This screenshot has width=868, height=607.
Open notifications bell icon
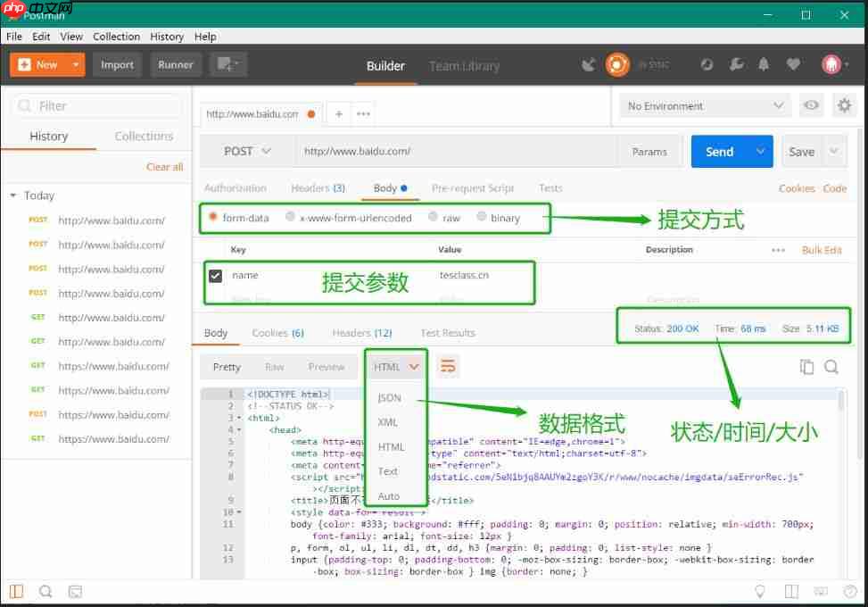click(x=764, y=64)
